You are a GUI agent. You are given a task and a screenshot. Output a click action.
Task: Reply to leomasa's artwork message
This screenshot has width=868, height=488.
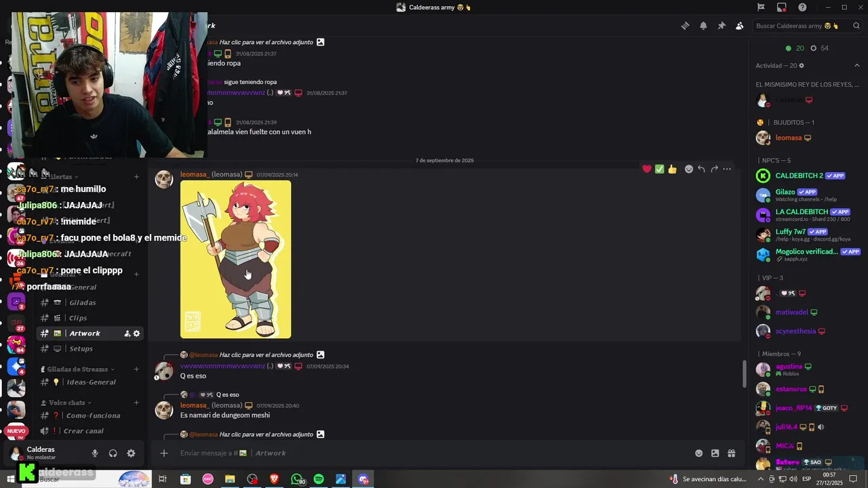click(701, 169)
